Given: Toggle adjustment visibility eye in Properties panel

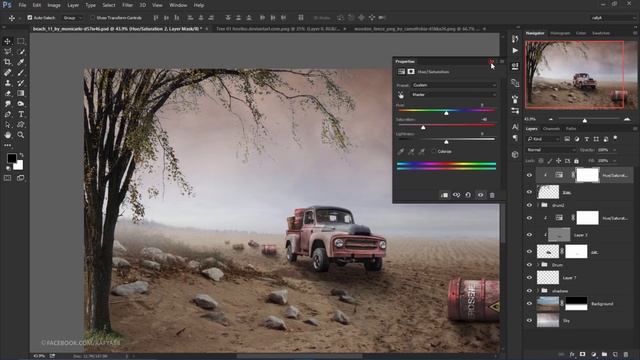Looking at the screenshot, I should click(x=480, y=195).
